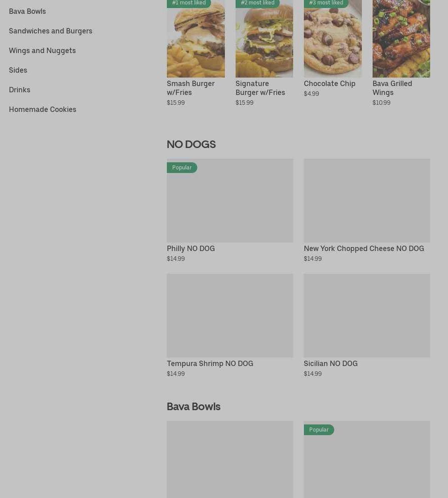The width and height of the screenshot is (448, 498).
Task: Select Sandwiches and Burgers category
Action: tap(50, 31)
